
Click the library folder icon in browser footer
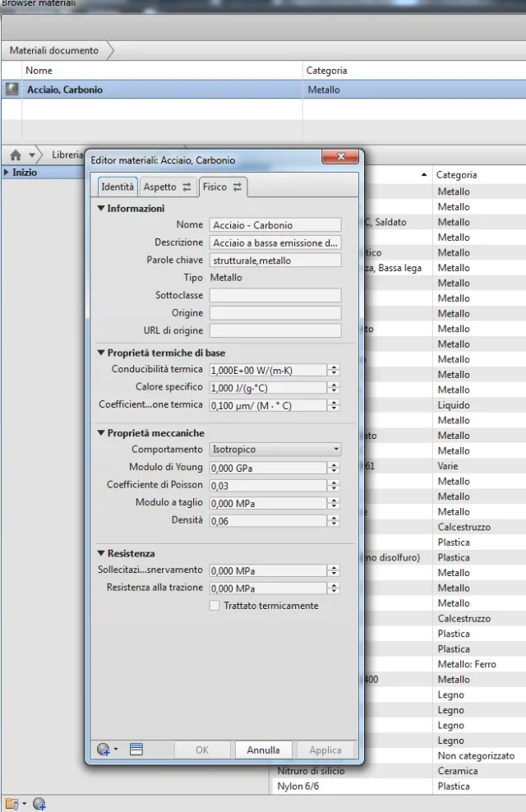pyautogui.click(x=12, y=805)
